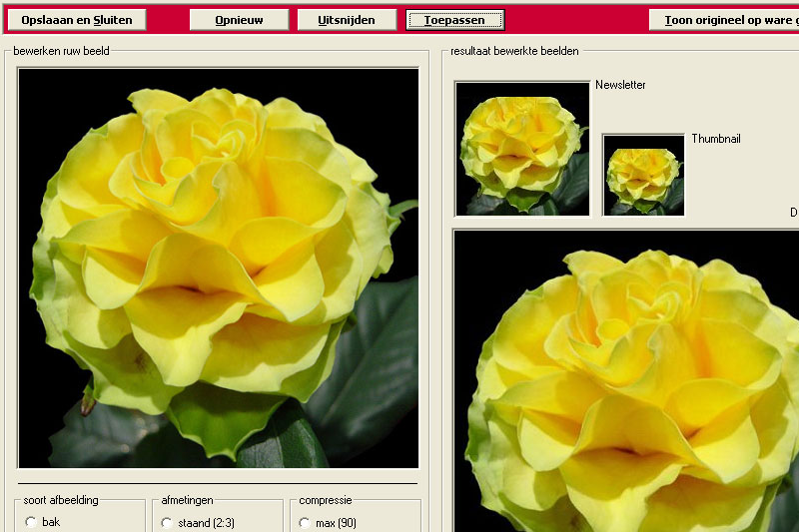Click the Thumbnail text label
Image resolution: width=799 pixels, height=532 pixels.
tap(715, 139)
